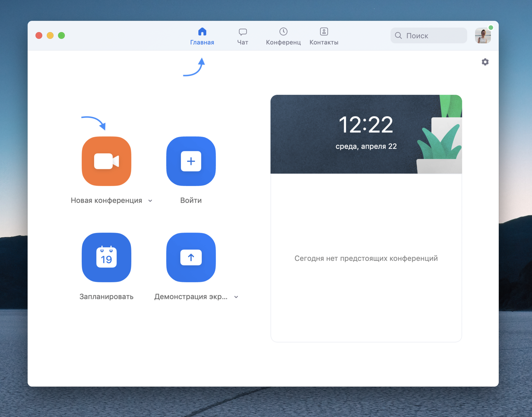Screen dimensions: 532x417
Task: Expand the Новая конференция dropdown chevron
Action: point(150,201)
